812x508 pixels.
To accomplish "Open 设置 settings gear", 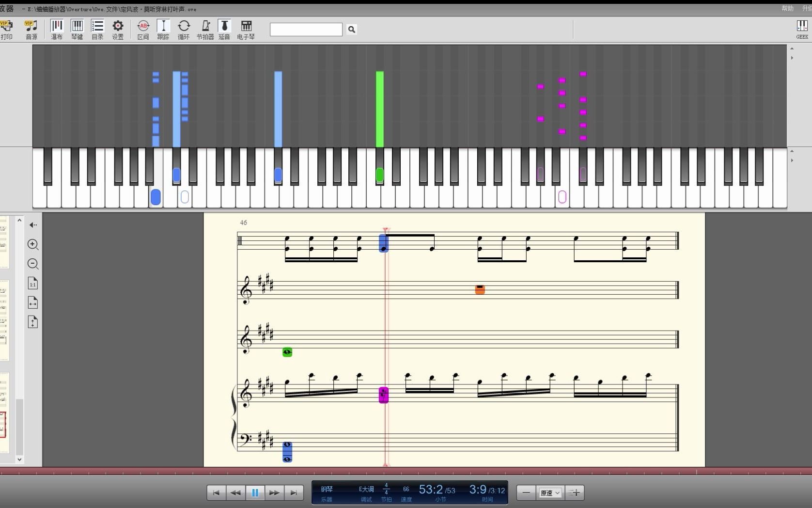I will pyautogui.click(x=118, y=30).
